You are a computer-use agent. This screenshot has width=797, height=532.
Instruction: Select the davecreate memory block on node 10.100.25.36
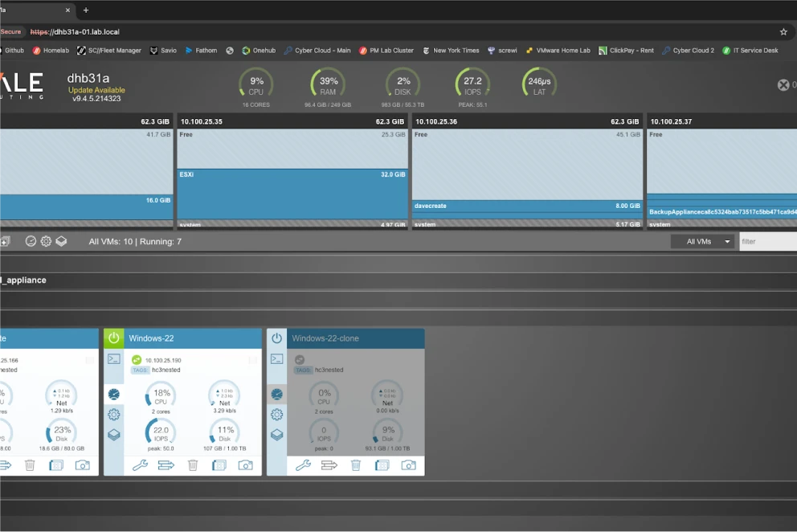(527, 206)
